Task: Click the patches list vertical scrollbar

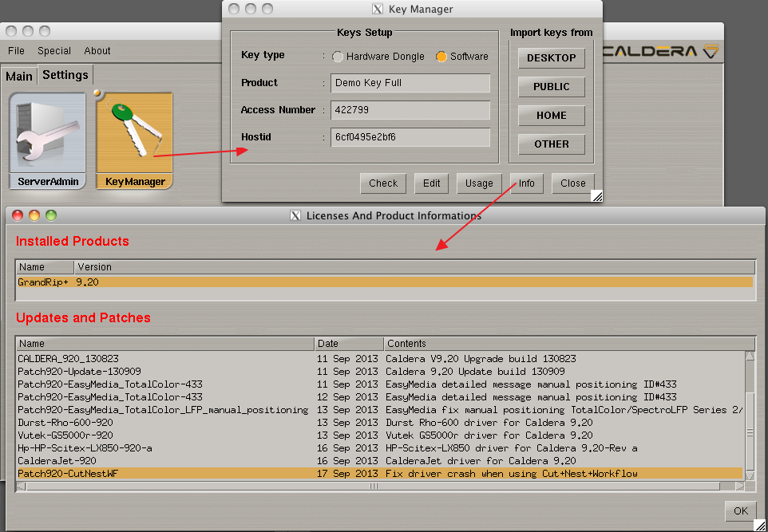Action: (749, 415)
